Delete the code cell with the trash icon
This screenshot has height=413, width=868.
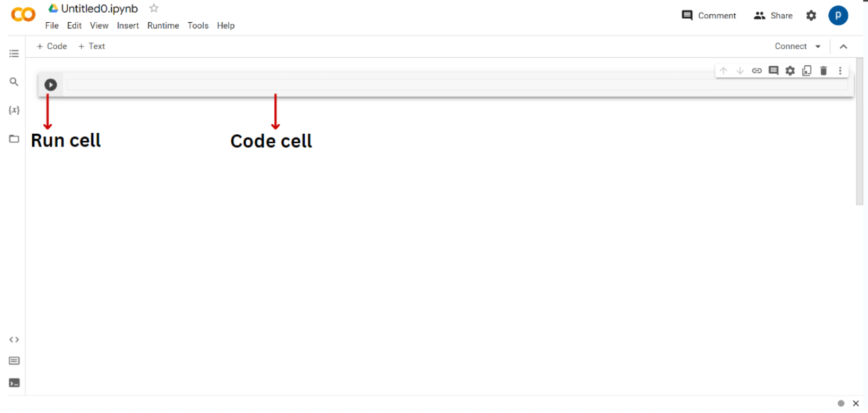coord(824,70)
